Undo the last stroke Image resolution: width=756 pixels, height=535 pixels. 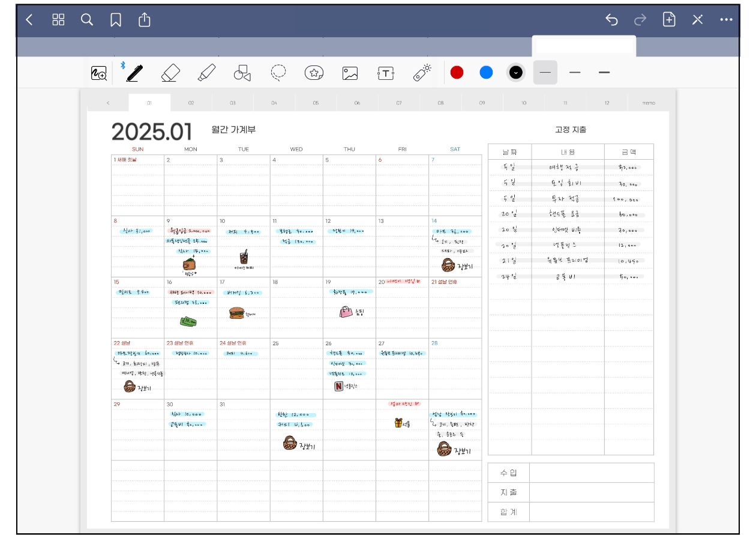point(611,20)
